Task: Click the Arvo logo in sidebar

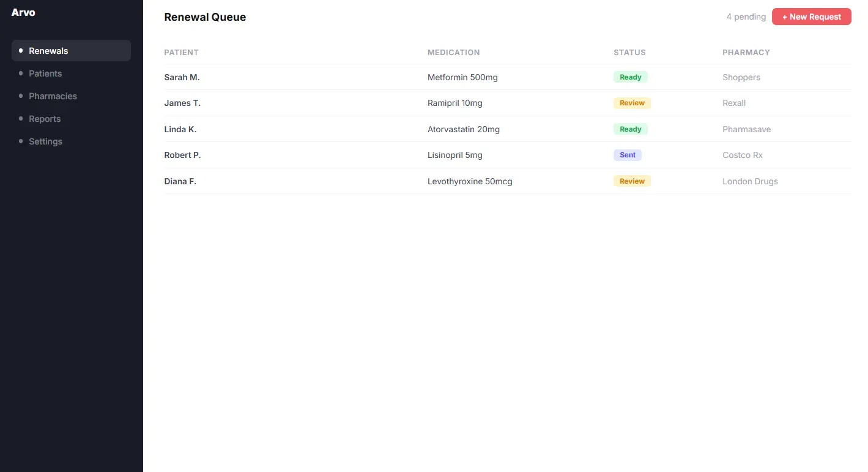Action: (23, 12)
